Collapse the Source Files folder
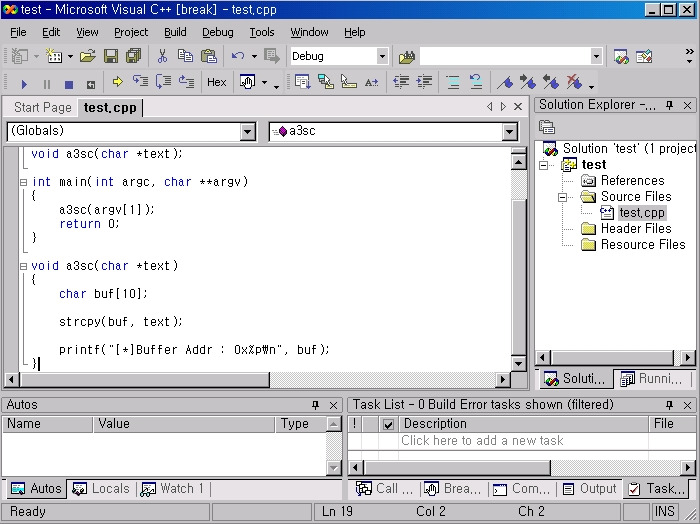 coord(562,197)
